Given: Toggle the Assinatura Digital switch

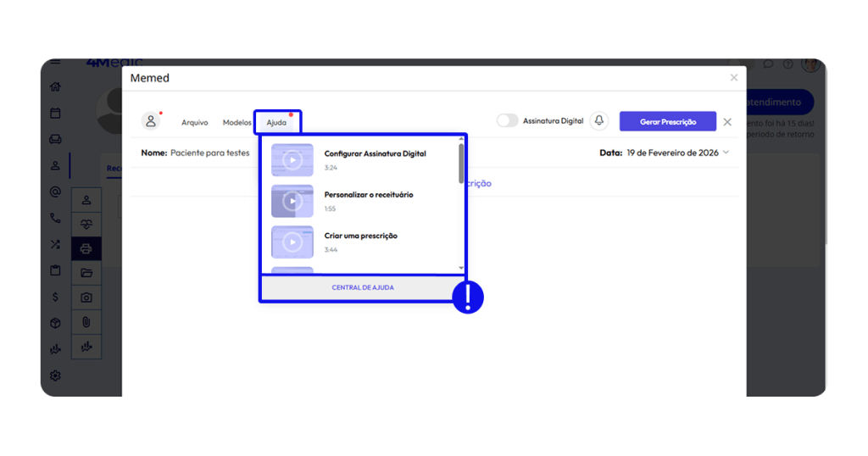Looking at the screenshot, I should (x=507, y=121).
